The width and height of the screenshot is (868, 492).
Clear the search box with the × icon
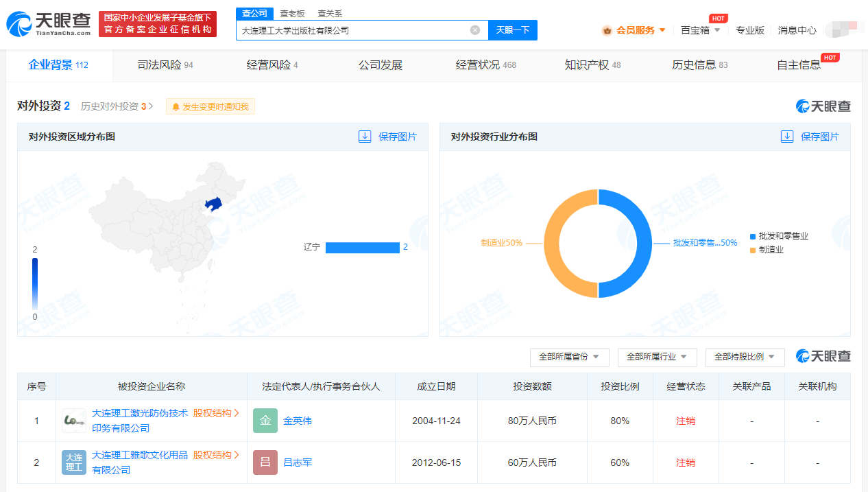[x=474, y=30]
